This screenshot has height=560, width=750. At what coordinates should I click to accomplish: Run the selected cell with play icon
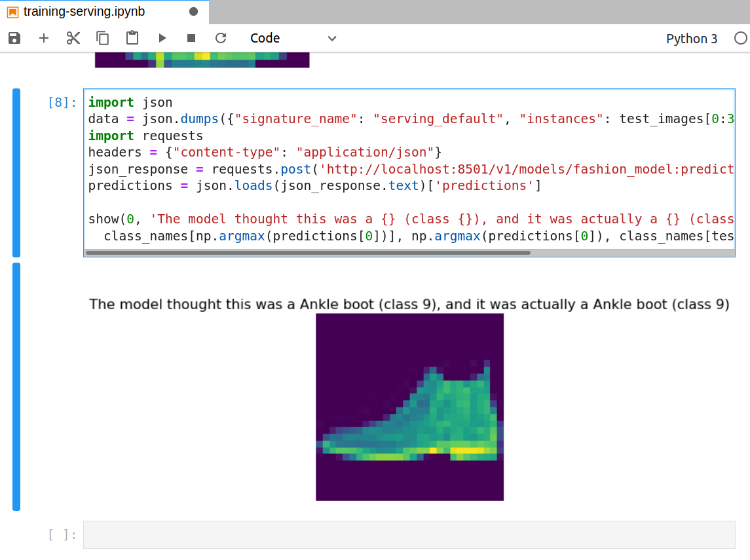pyautogui.click(x=162, y=38)
